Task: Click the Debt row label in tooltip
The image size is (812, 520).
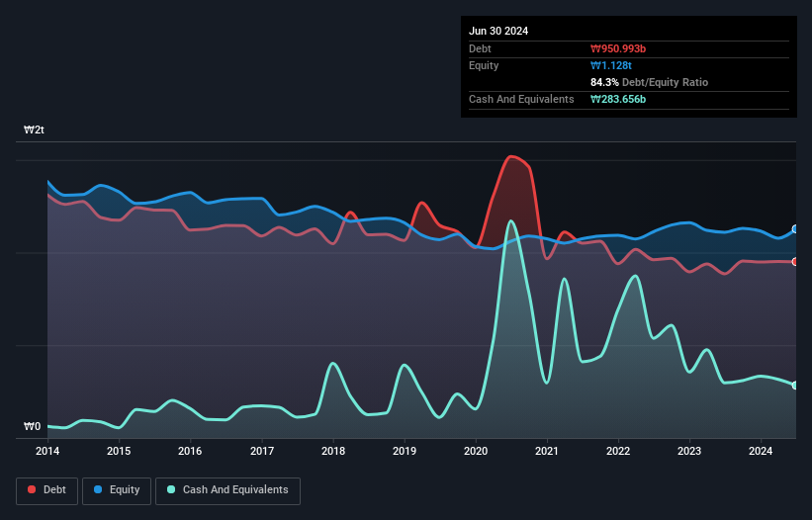Action: (480, 48)
